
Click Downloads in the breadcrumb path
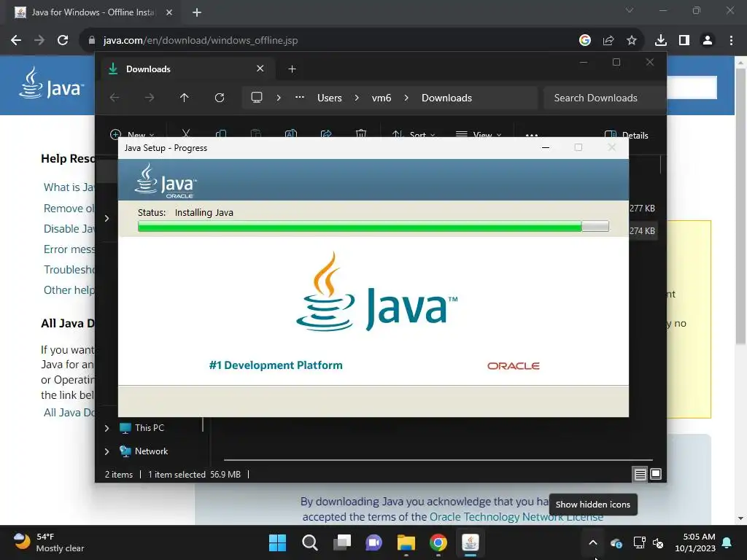(x=447, y=98)
